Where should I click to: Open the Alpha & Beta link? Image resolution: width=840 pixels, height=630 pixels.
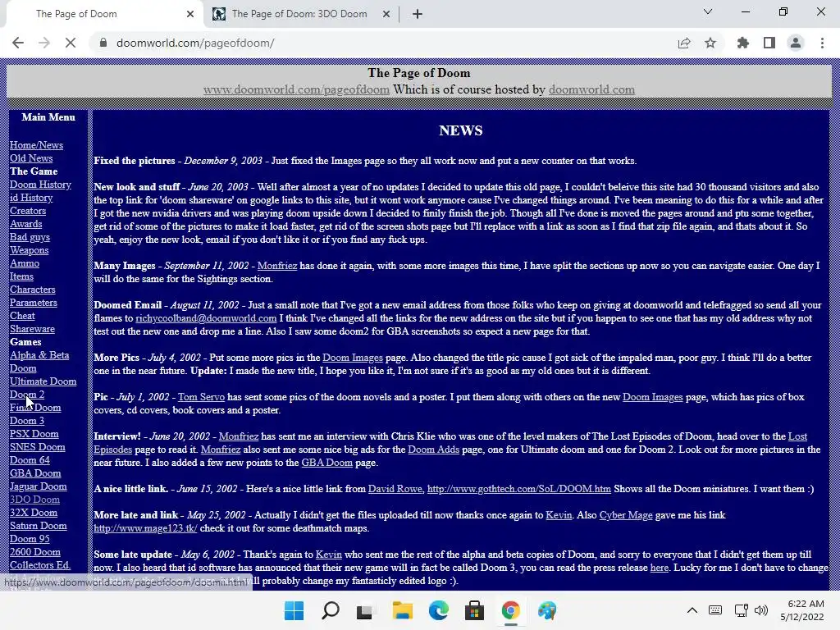(39, 355)
